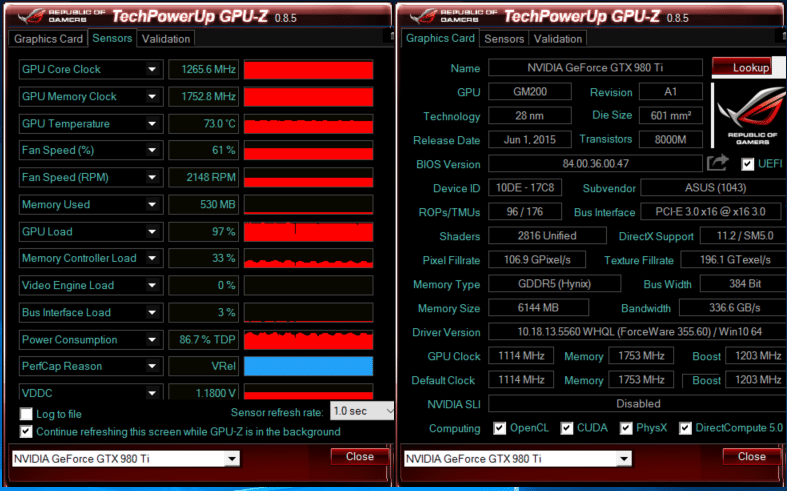Click the Bus Interface value PCI-E 3.0 x16
This screenshot has height=491, width=787.
tap(711, 211)
